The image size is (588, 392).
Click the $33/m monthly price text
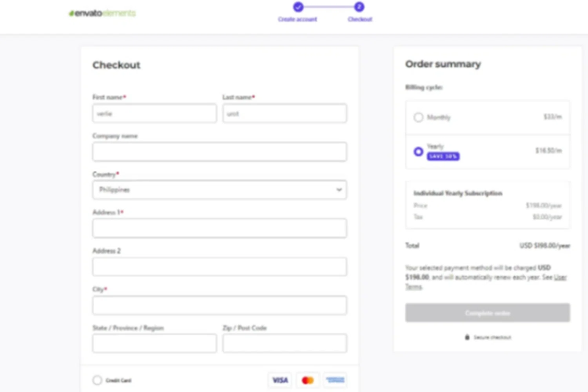tap(553, 117)
